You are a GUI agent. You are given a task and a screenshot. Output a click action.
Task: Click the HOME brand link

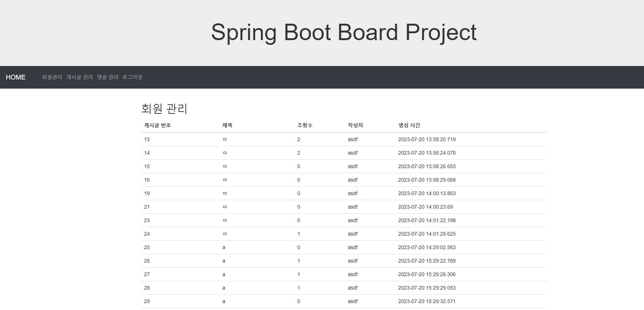pyautogui.click(x=16, y=77)
